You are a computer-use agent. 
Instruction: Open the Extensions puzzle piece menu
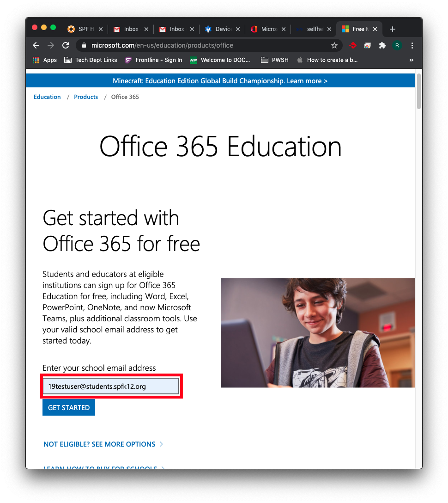(382, 45)
